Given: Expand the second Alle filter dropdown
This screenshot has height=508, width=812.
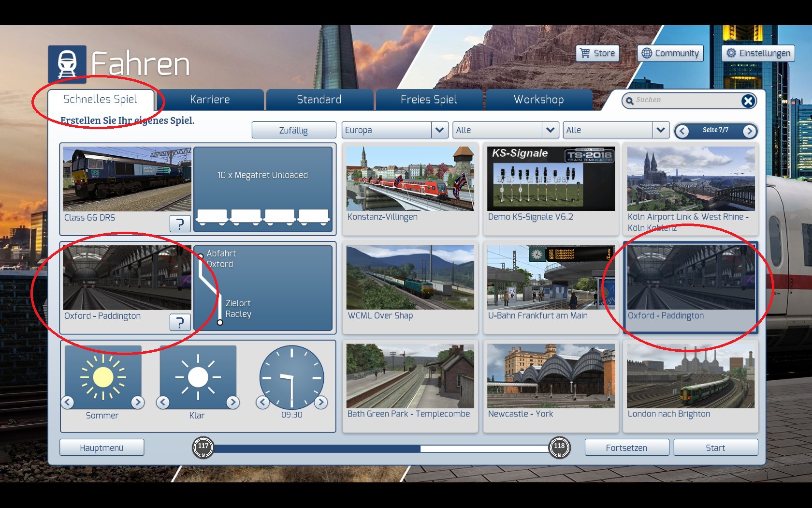Looking at the screenshot, I should click(x=616, y=130).
